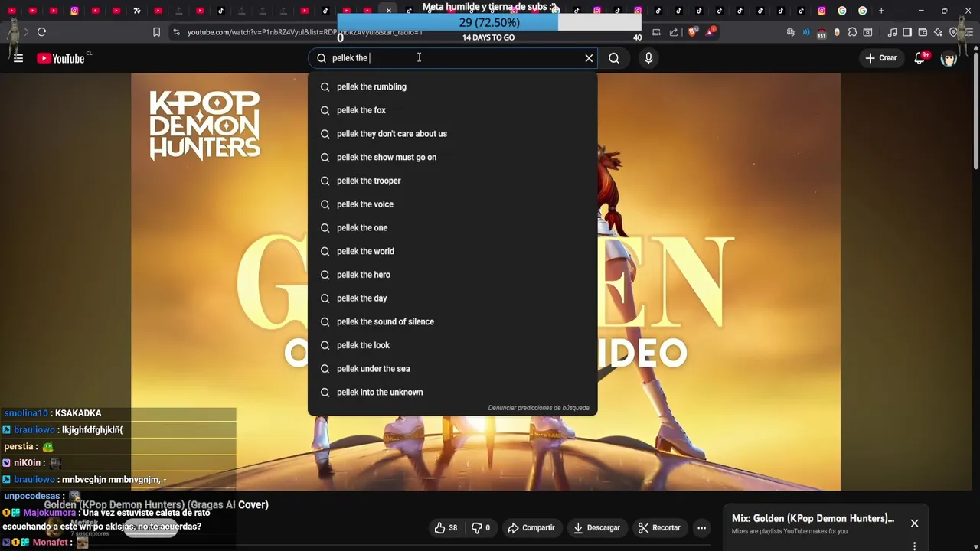Pick "pellek into the unknown" suggestion

click(x=452, y=392)
